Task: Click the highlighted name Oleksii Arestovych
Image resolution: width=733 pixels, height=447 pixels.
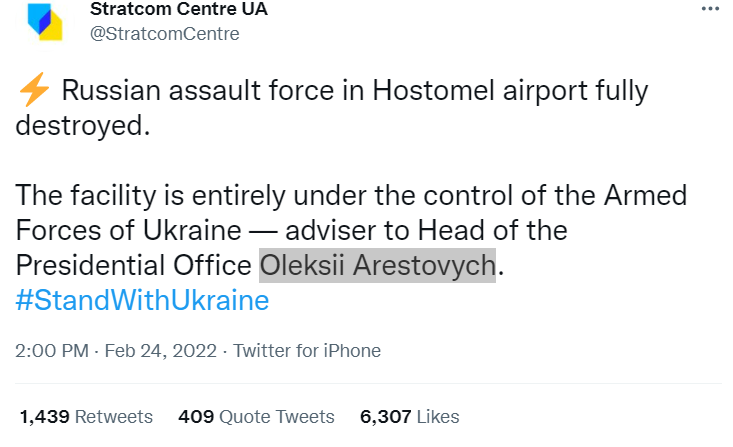Action: tap(377, 266)
